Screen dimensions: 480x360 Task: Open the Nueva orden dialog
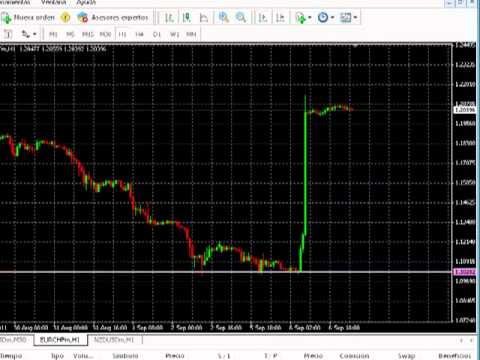pyautogui.click(x=28, y=17)
